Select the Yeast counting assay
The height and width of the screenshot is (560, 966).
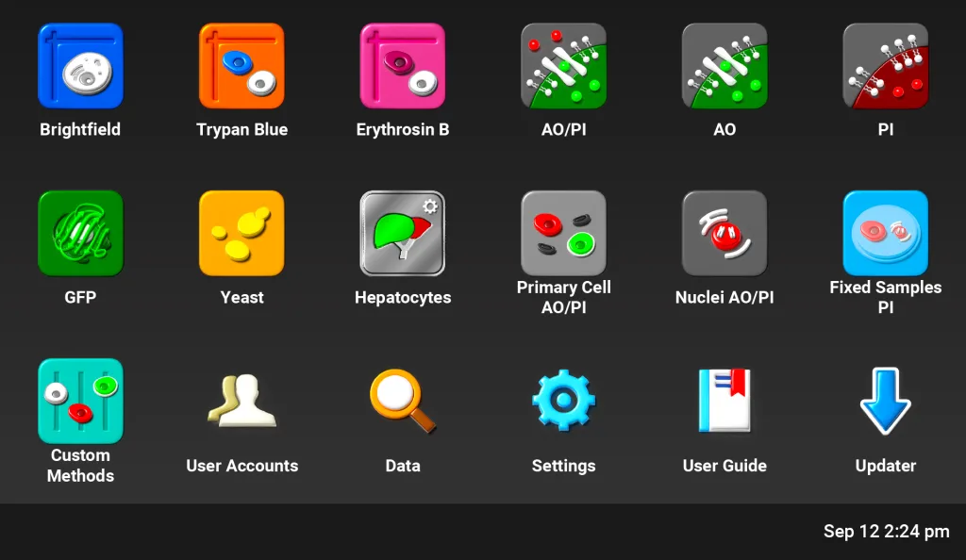tap(241, 233)
